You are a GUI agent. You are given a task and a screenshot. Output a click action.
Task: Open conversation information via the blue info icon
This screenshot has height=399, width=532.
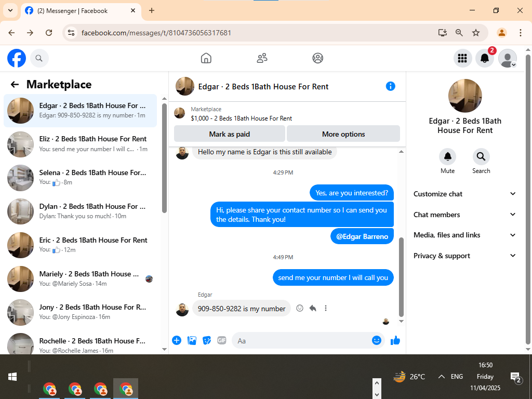tap(390, 86)
